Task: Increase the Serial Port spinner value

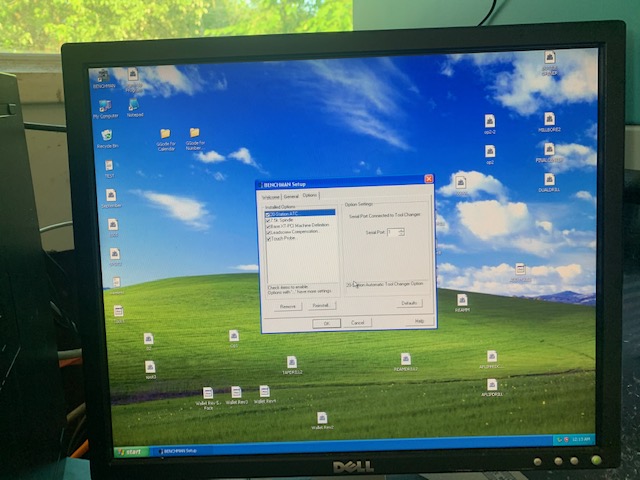Action: [x=401, y=230]
